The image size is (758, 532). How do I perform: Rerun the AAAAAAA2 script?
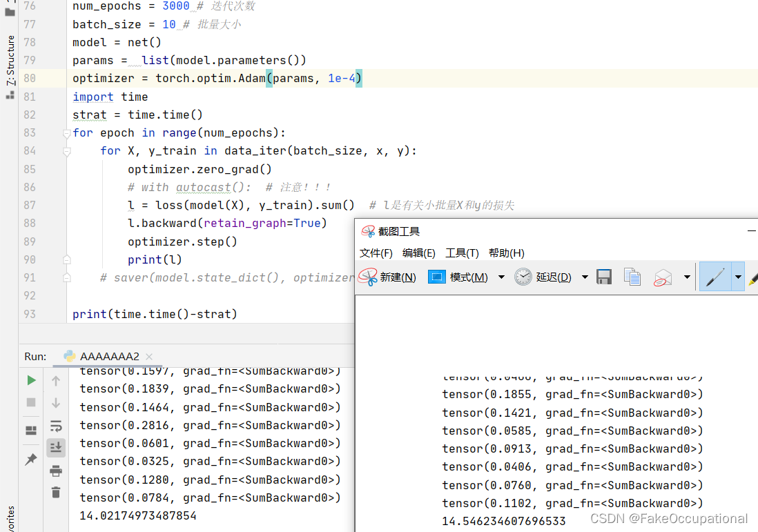[x=31, y=380]
